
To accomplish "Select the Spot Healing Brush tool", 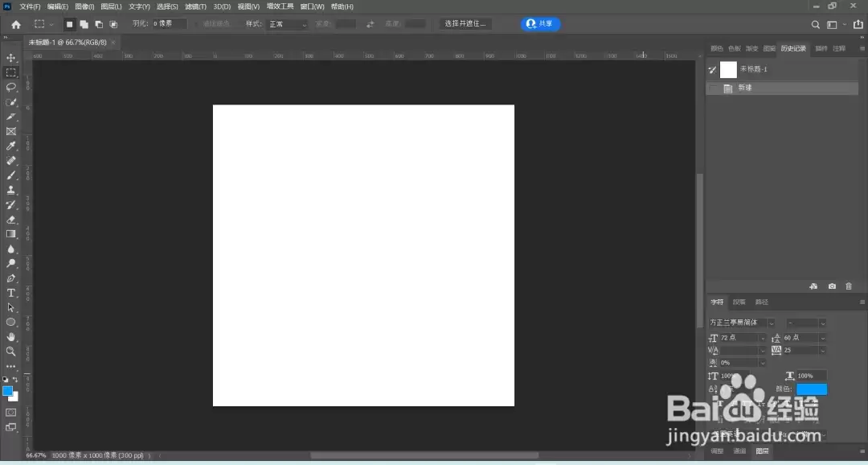I will [x=10, y=161].
